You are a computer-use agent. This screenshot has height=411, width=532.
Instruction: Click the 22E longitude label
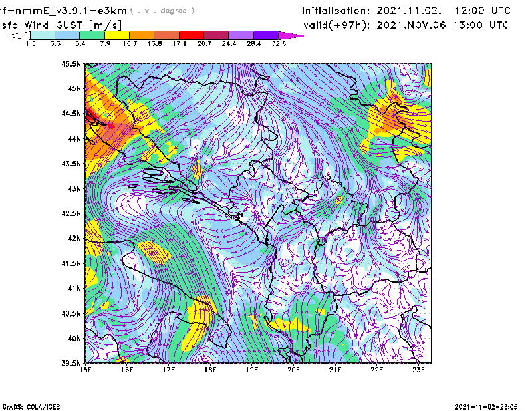376,370
